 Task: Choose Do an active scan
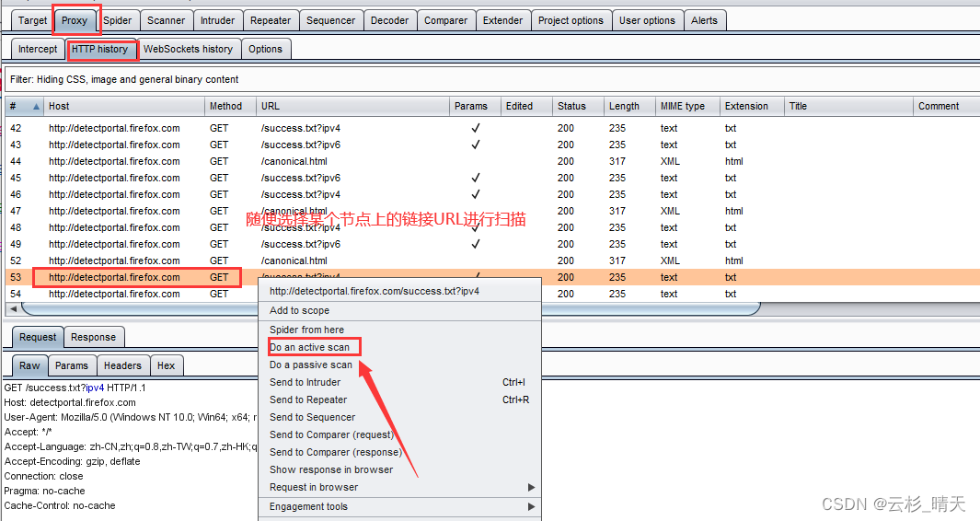(x=400, y=347)
